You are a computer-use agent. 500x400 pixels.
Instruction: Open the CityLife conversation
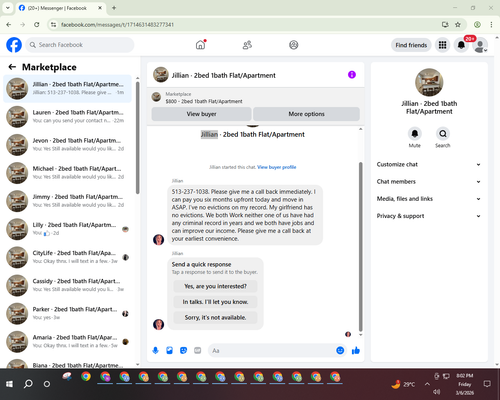click(x=67, y=257)
